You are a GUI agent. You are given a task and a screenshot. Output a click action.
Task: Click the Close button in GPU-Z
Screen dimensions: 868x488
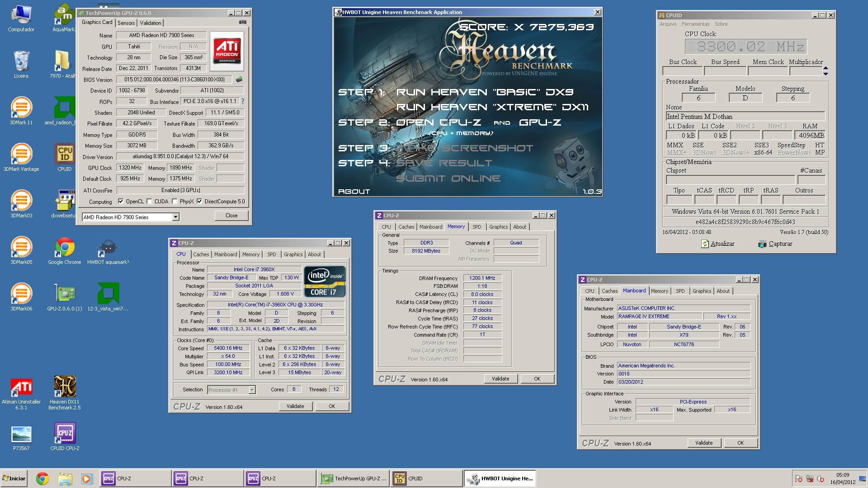[231, 216]
